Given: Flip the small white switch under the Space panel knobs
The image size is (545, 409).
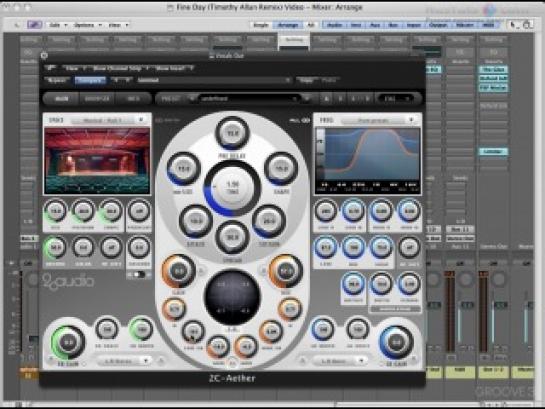Looking at the screenshot, I should tap(139, 275).
